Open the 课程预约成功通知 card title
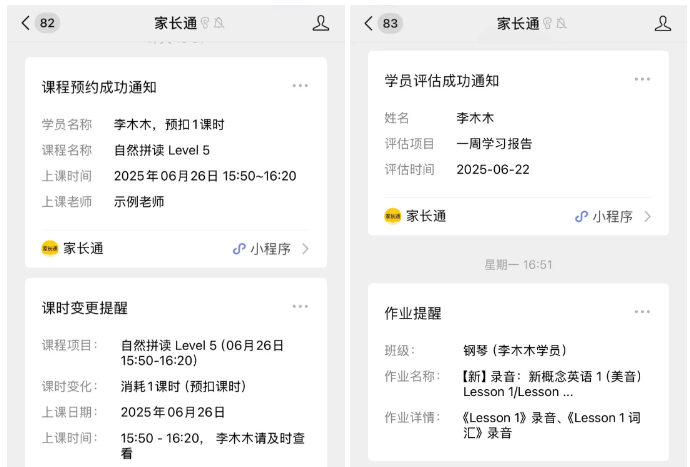The width and height of the screenshot is (690, 467). pos(99,87)
